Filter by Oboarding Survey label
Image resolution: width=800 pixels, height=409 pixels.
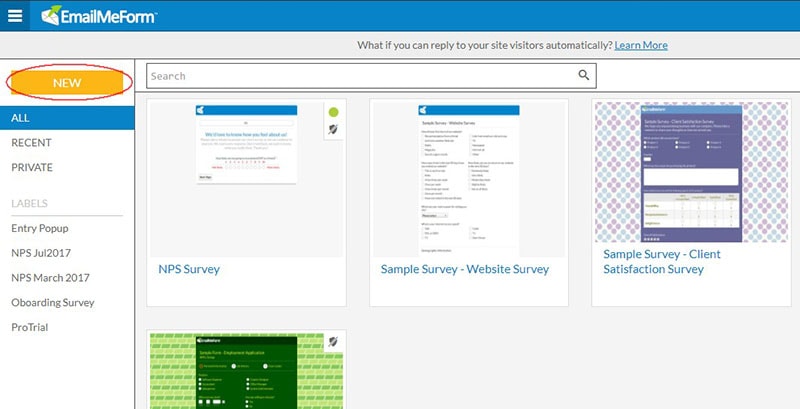(x=53, y=303)
